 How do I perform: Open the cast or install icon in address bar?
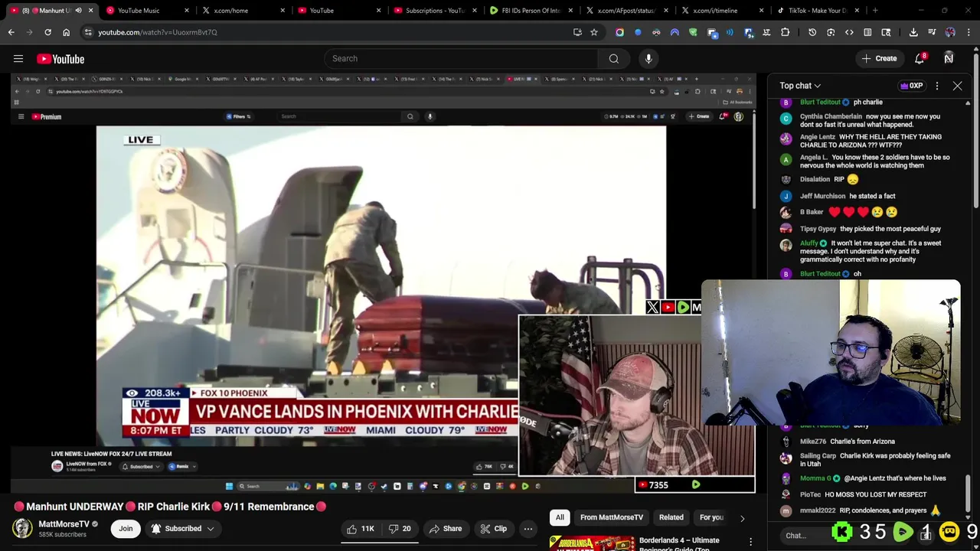click(x=577, y=32)
